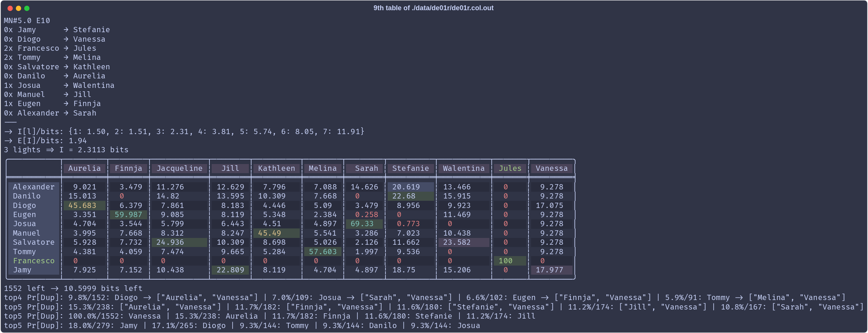Click the line '0x Manuel → Jill'
868x333 pixels.
point(47,94)
